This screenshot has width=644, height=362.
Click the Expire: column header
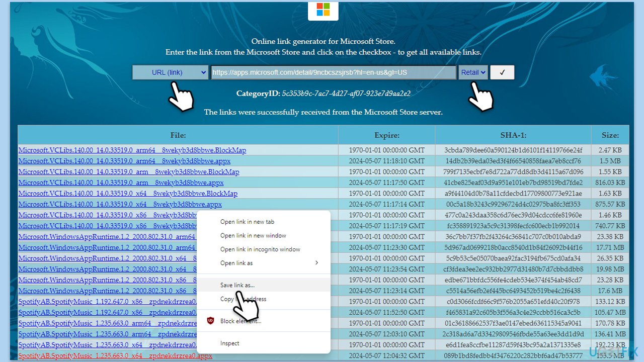(x=387, y=135)
